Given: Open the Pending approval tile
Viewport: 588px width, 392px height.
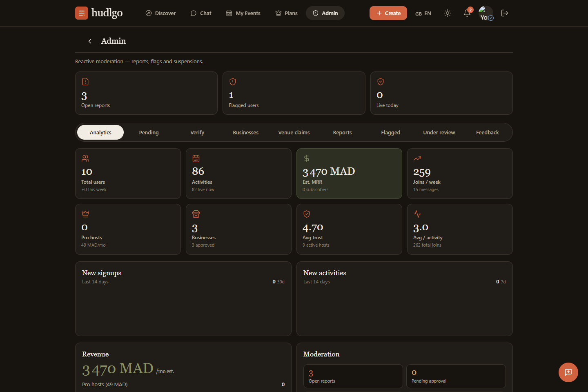Looking at the screenshot, I should (456, 376).
